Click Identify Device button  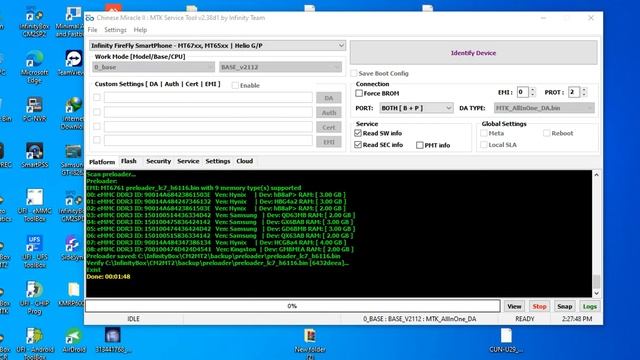(x=473, y=53)
